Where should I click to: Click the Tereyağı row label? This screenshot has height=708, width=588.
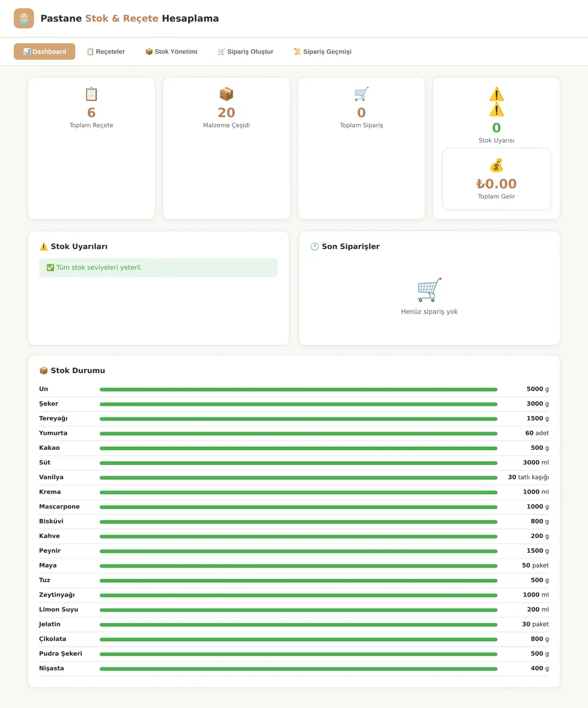[x=53, y=418]
